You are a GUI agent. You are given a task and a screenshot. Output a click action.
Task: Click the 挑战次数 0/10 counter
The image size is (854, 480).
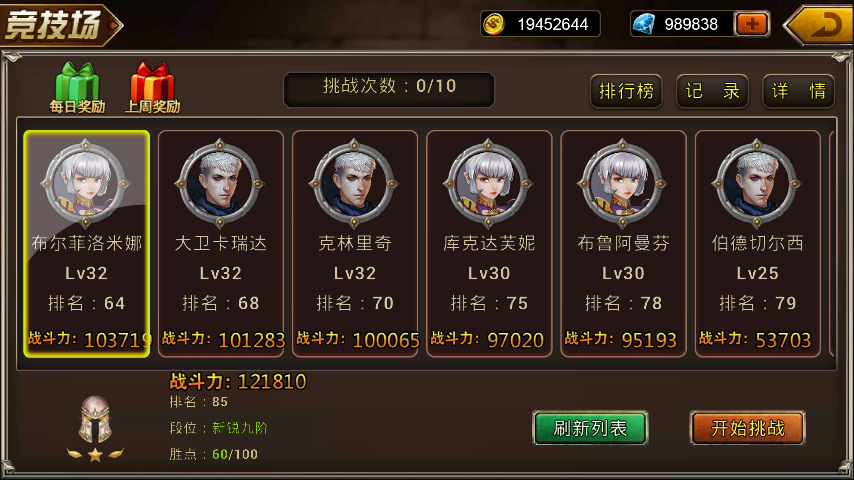389,89
